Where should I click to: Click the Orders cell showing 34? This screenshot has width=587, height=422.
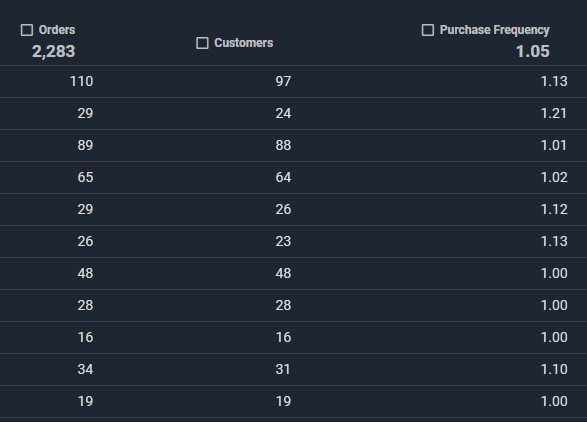pyautogui.click(x=85, y=370)
